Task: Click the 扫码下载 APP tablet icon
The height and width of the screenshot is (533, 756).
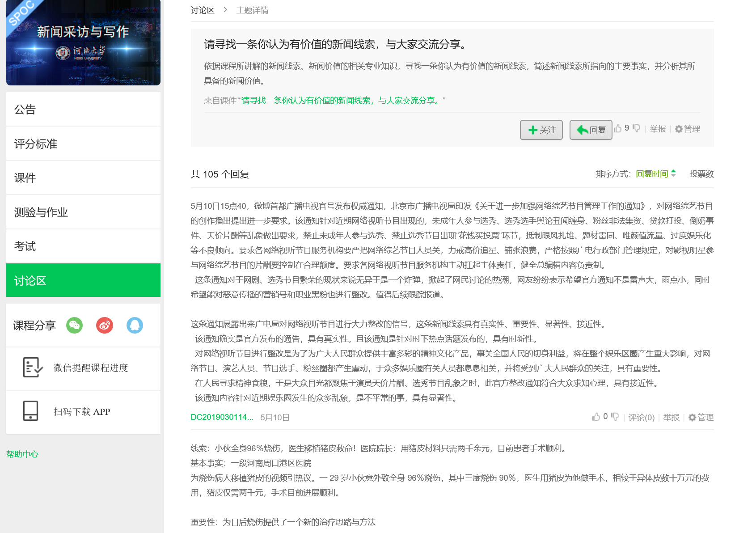Action: 31,411
